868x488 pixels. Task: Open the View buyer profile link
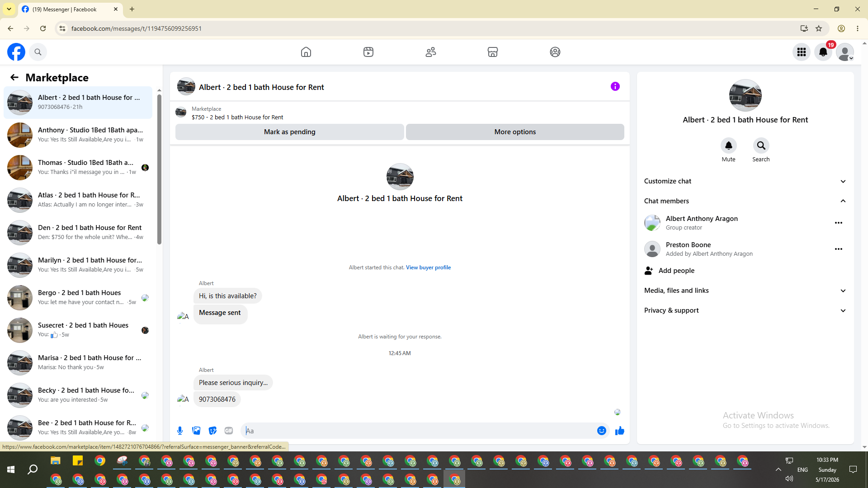428,267
